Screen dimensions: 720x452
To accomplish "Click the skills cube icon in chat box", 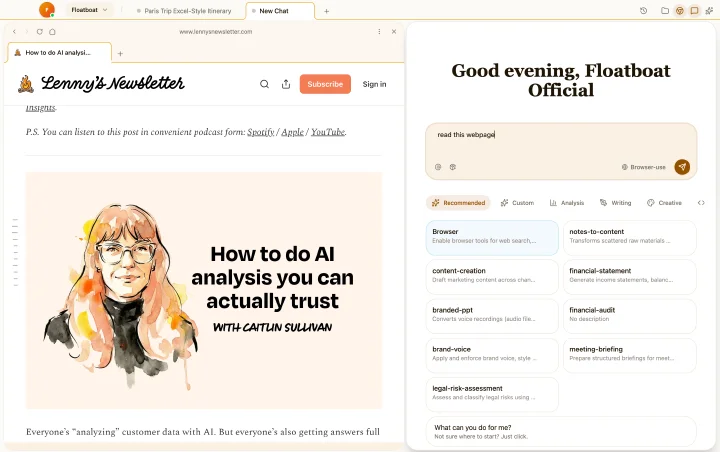I will tap(453, 167).
